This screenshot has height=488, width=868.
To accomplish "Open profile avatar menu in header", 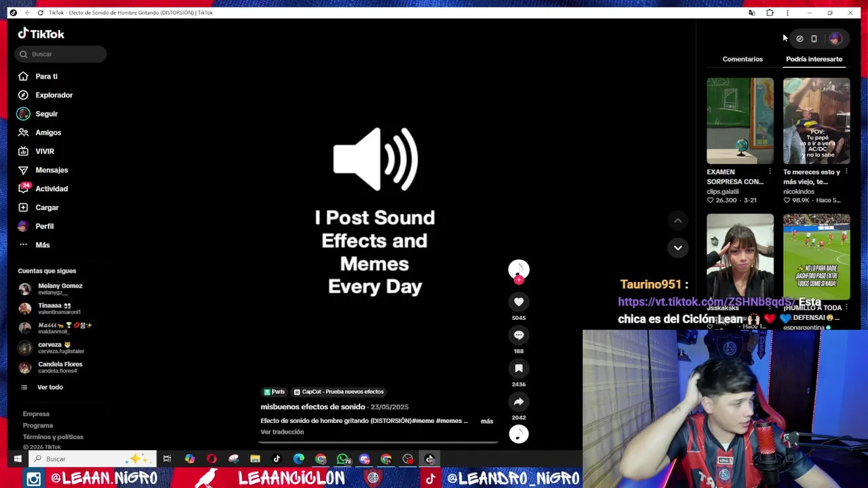I will 835,39.
